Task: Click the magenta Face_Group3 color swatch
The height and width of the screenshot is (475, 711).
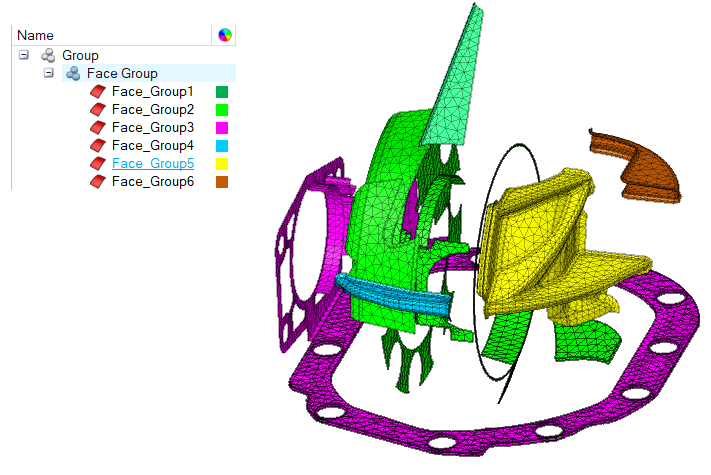Action: pyautogui.click(x=223, y=128)
